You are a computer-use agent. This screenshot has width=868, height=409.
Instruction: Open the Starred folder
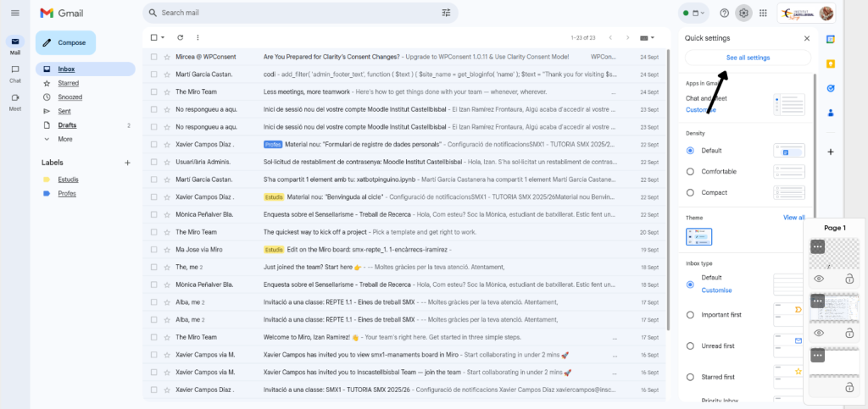pos(68,83)
